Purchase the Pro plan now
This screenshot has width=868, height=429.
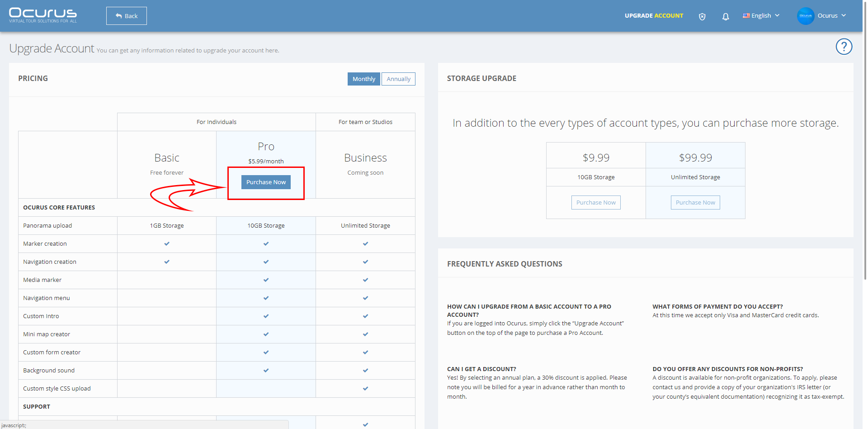(266, 182)
